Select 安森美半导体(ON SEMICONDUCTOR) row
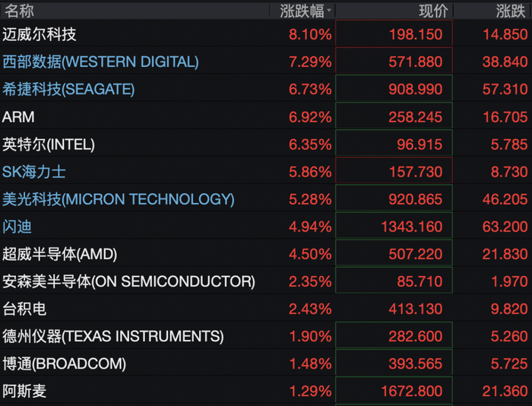 [x=266, y=281]
